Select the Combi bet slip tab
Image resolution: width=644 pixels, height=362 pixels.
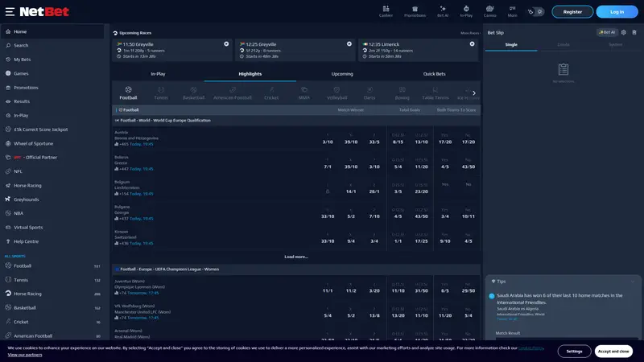(x=563, y=45)
